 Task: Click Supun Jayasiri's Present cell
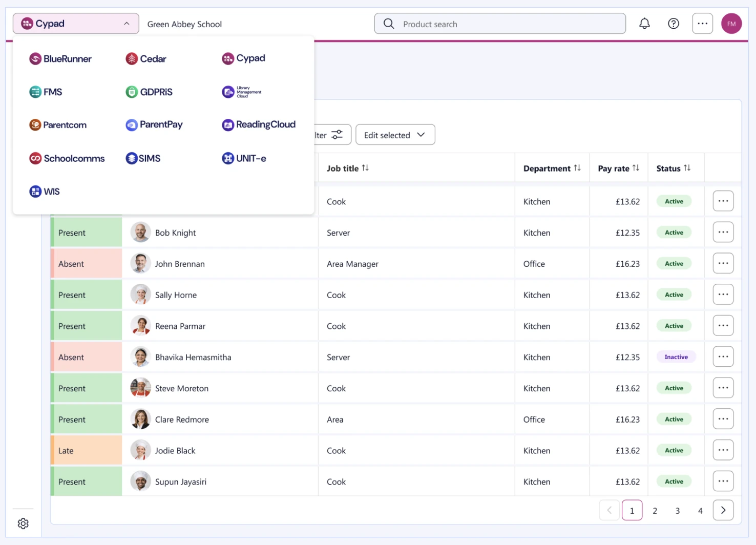[x=87, y=482]
